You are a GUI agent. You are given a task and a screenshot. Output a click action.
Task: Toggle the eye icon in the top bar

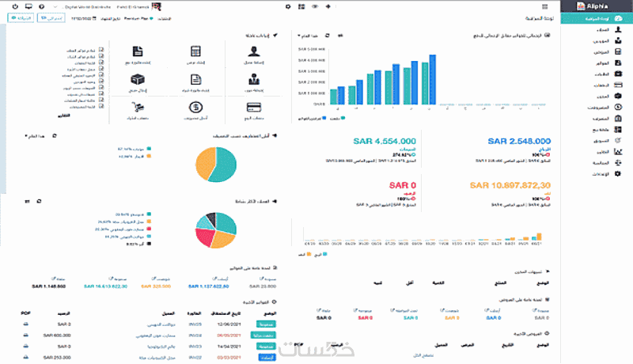(x=315, y=6)
